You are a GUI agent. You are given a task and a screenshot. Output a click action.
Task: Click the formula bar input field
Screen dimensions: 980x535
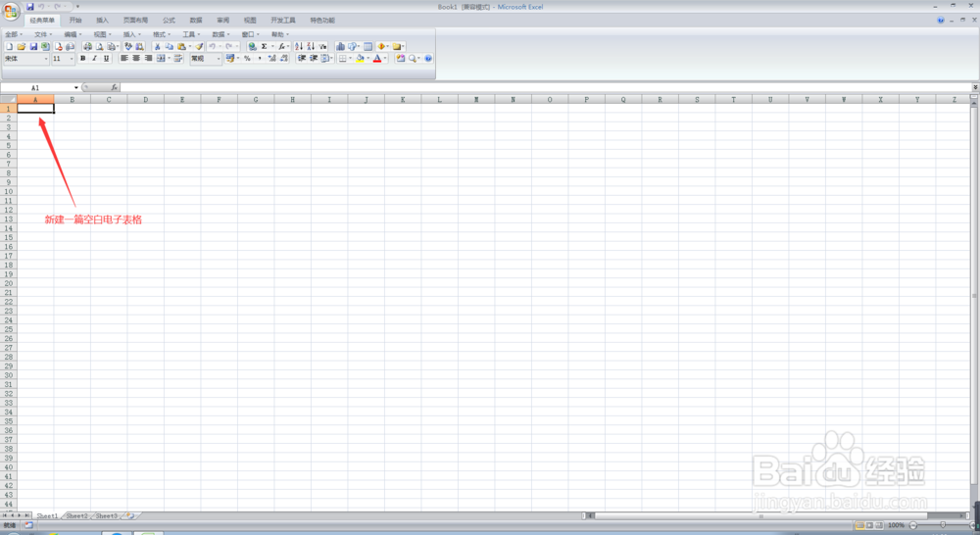pyautogui.click(x=546, y=87)
